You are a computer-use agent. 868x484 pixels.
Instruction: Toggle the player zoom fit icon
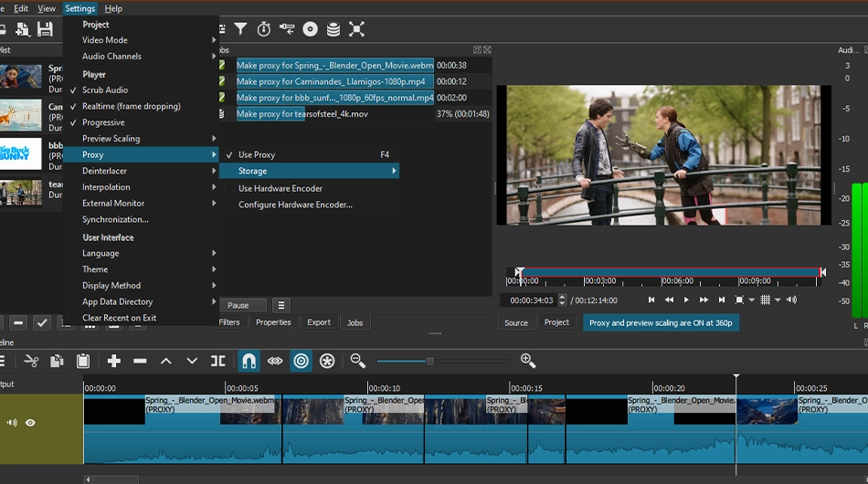pyautogui.click(x=739, y=300)
